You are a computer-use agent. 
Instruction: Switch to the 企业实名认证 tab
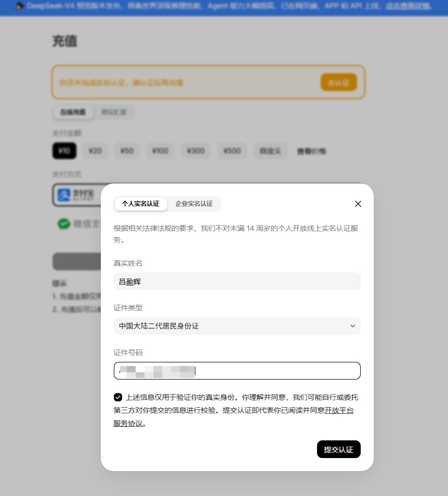click(194, 204)
